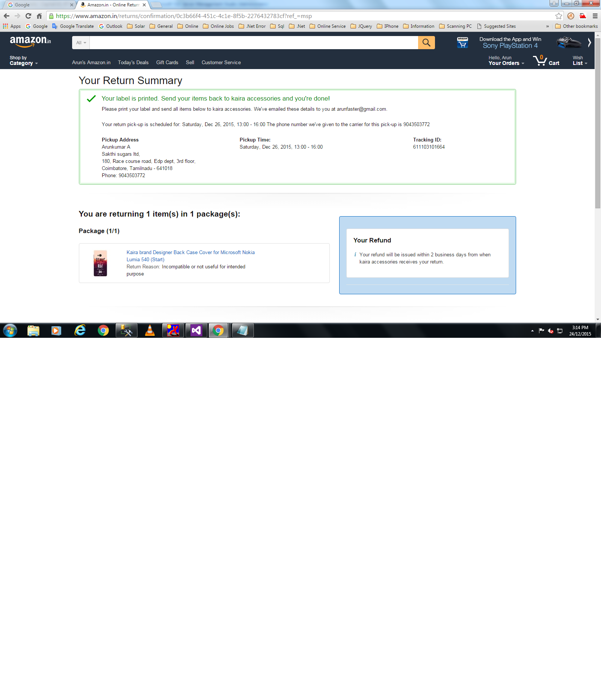Click the browser address bar URL
This screenshot has width=601, height=700.
(184, 16)
